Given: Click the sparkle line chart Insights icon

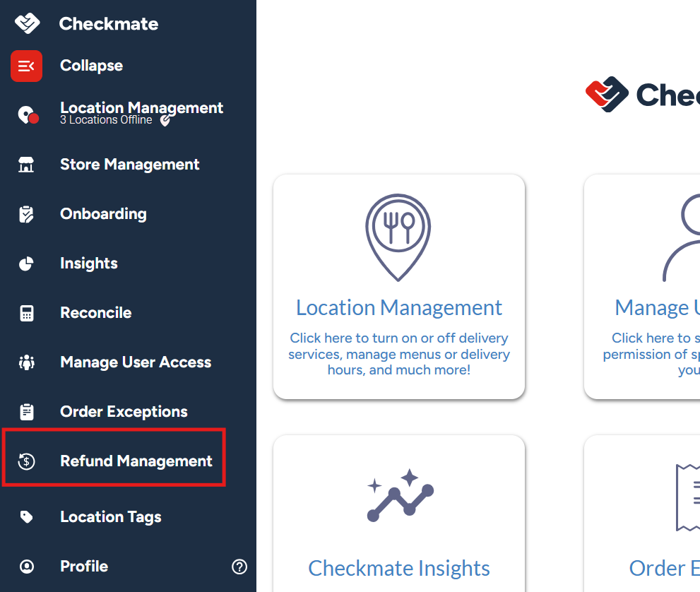Looking at the screenshot, I should coord(400,495).
